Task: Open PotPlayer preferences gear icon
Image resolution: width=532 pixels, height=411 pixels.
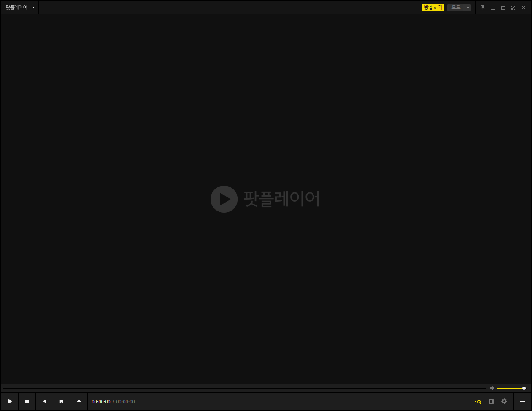Action: 504,401
